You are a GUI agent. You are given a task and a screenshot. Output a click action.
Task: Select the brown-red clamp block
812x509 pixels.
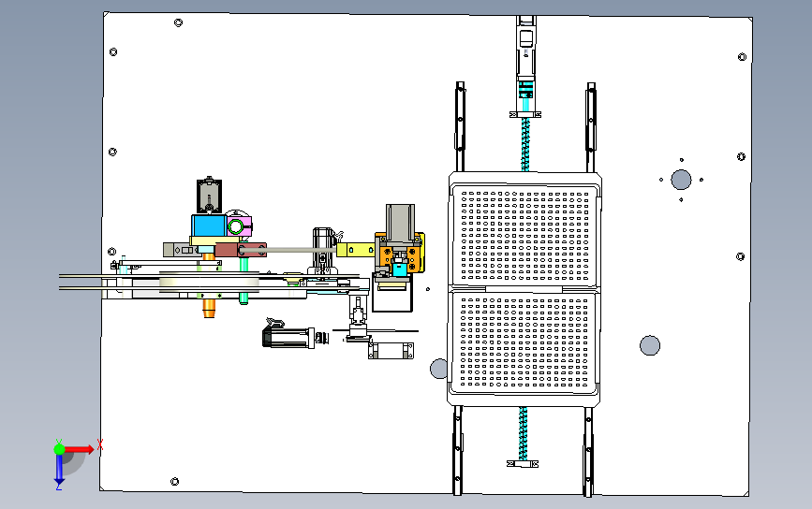coord(241,251)
